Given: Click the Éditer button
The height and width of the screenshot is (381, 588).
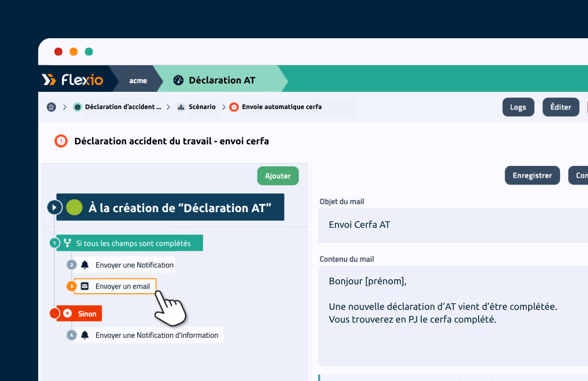Looking at the screenshot, I should (561, 107).
